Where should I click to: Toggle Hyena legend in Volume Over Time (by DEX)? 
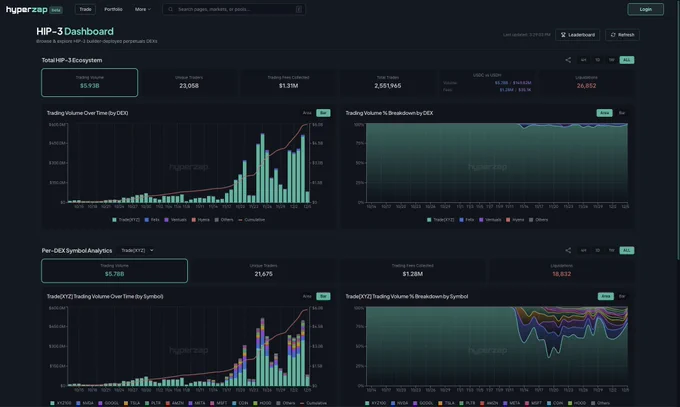tap(200, 220)
